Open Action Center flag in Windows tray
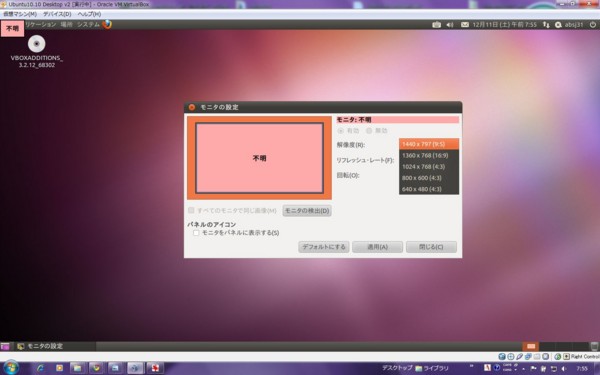This screenshot has height=375, width=600. tap(533, 368)
